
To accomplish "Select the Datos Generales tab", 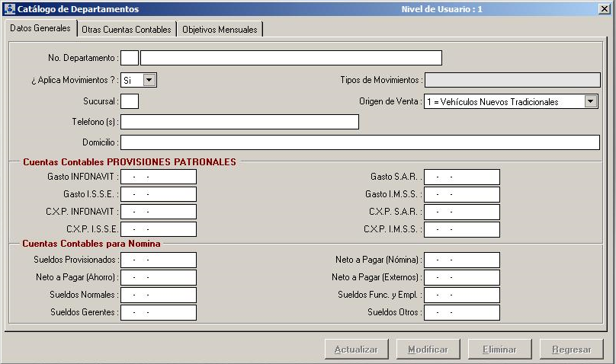I will point(40,28).
